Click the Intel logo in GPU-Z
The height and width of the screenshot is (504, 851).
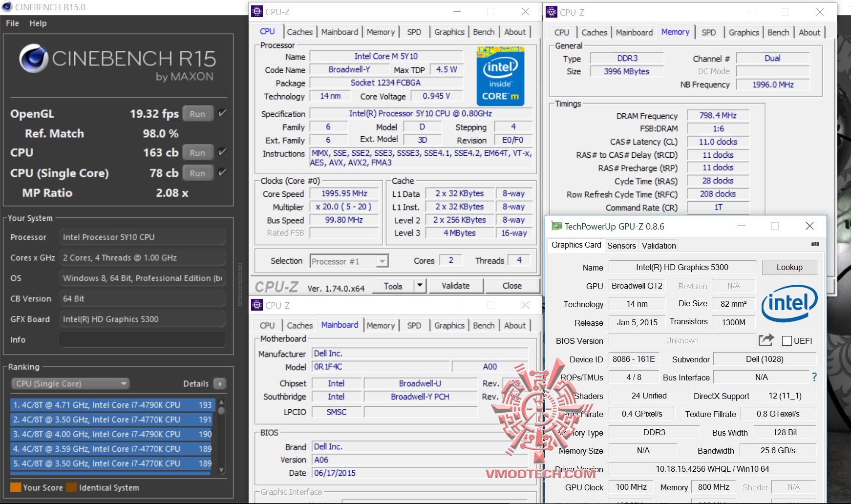tap(789, 303)
